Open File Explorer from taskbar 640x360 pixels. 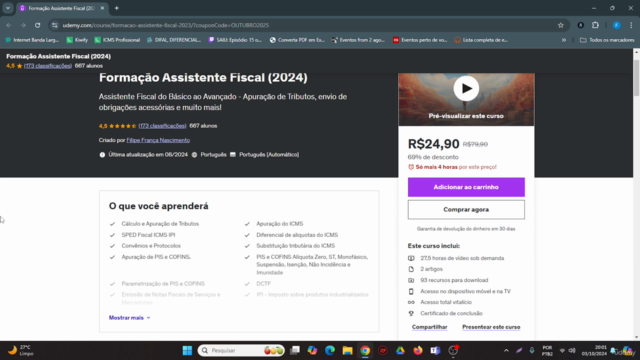[x=347, y=350]
